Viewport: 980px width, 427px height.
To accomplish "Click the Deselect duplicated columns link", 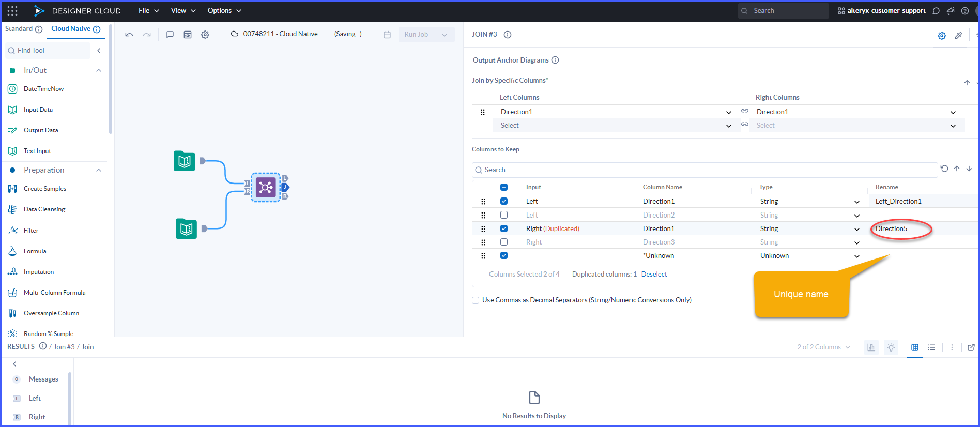I will pos(654,274).
